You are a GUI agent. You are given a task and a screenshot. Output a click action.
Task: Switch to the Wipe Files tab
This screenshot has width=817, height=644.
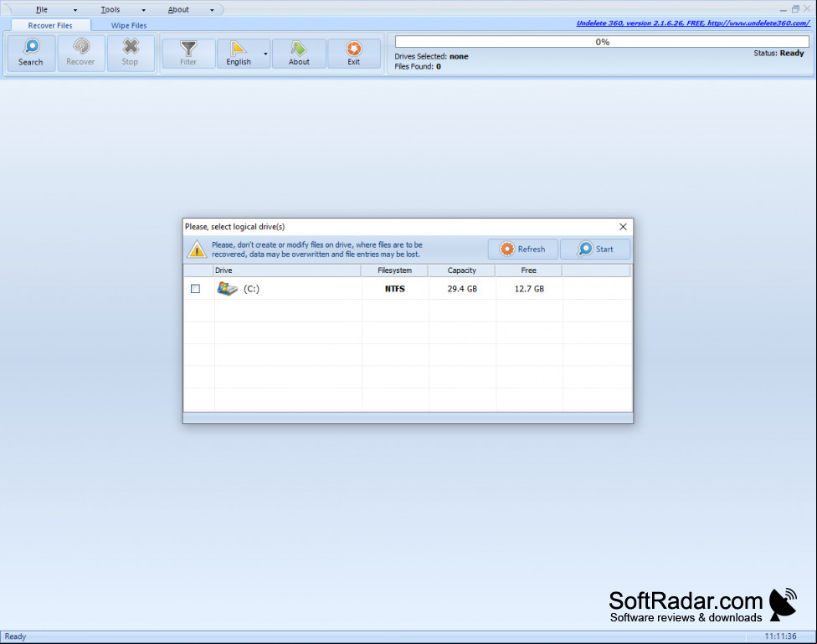[129, 25]
